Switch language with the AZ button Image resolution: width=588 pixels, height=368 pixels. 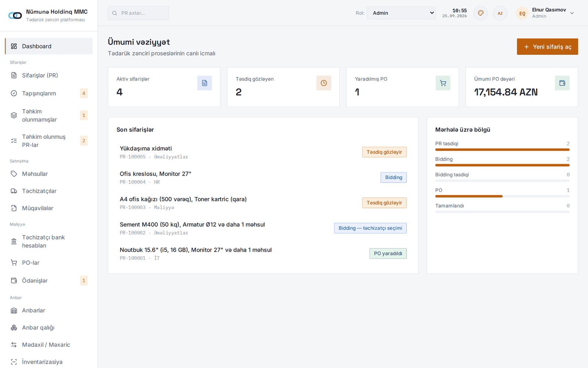(500, 13)
